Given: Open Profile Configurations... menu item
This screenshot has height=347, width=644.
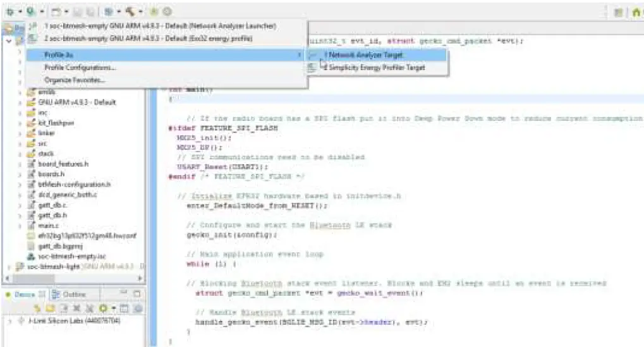Looking at the screenshot, I should point(167,68).
